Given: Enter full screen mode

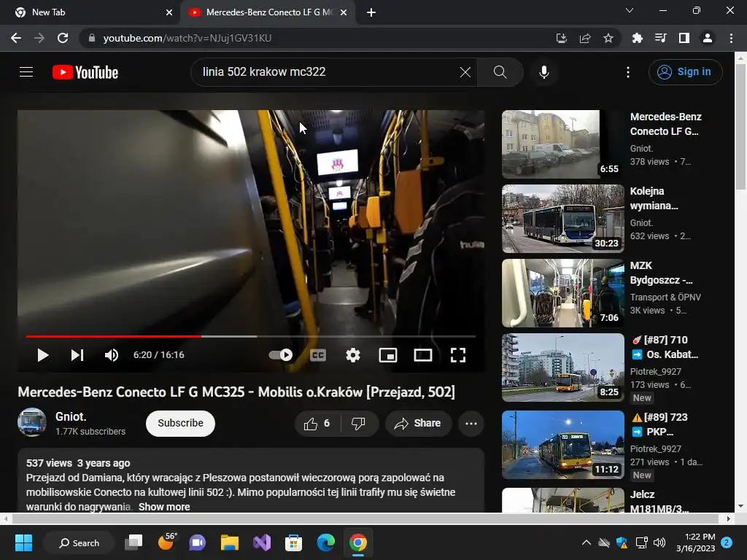Looking at the screenshot, I should coord(458,355).
